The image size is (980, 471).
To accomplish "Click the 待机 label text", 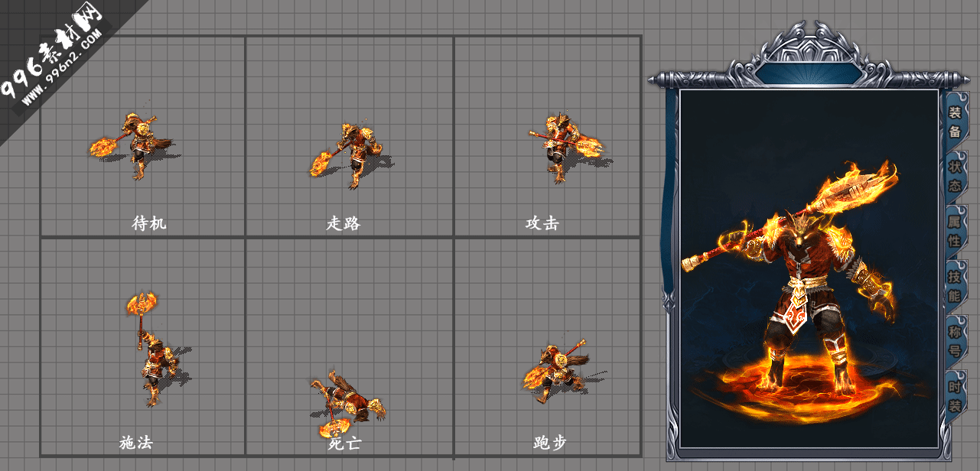I will click(x=149, y=223).
